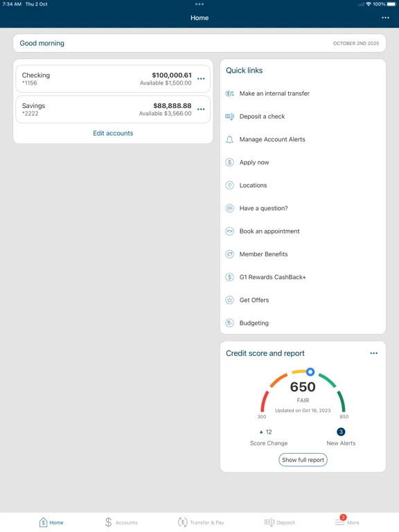Tap the Deposit a check icon
The width and height of the screenshot is (399, 532).
point(230,116)
